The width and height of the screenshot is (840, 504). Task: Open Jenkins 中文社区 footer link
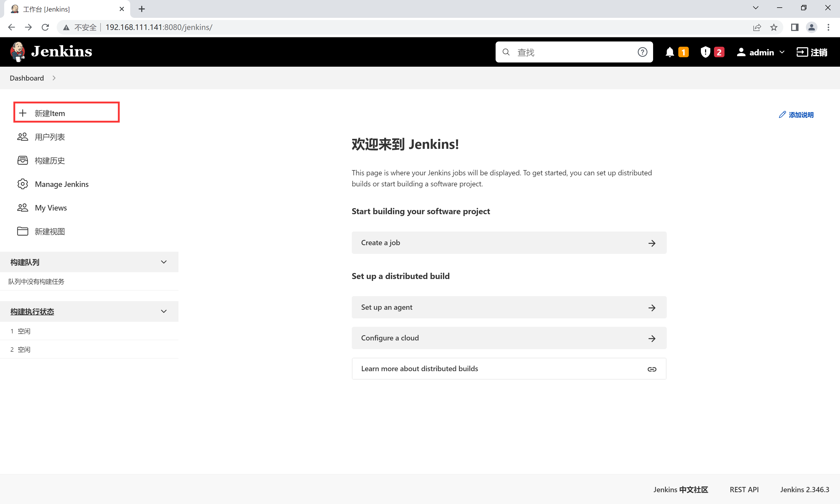(x=680, y=489)
